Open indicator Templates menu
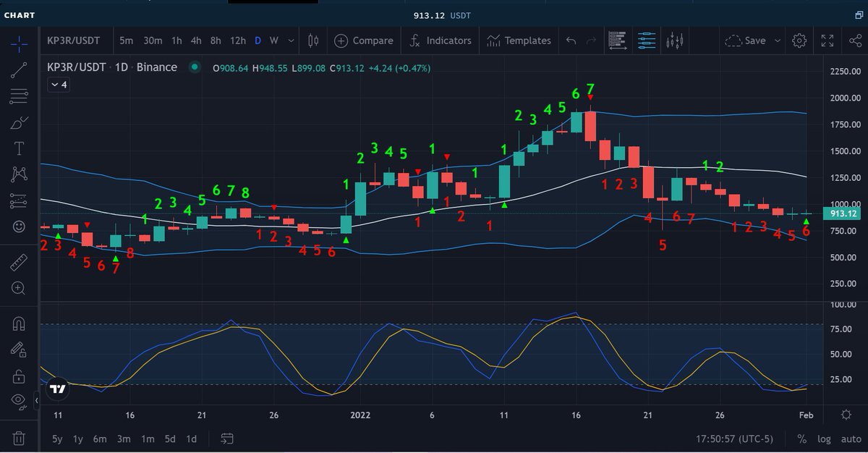The image size is (868, 453). click(519, 41)
